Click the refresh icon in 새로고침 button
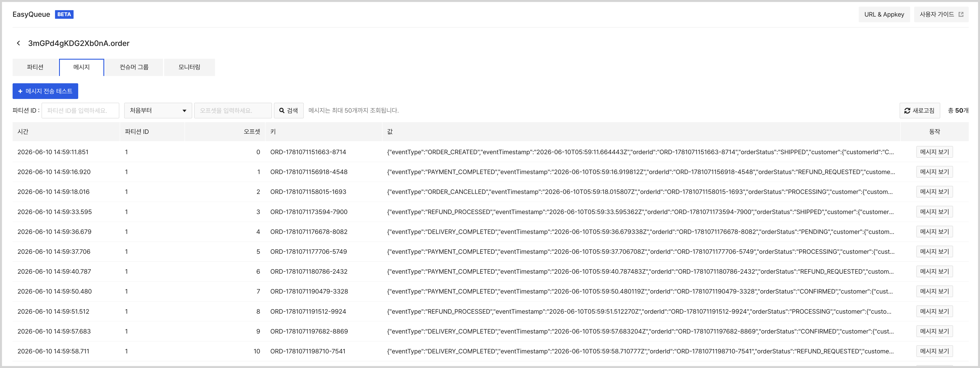980x368 pixels. pos(907,111)
